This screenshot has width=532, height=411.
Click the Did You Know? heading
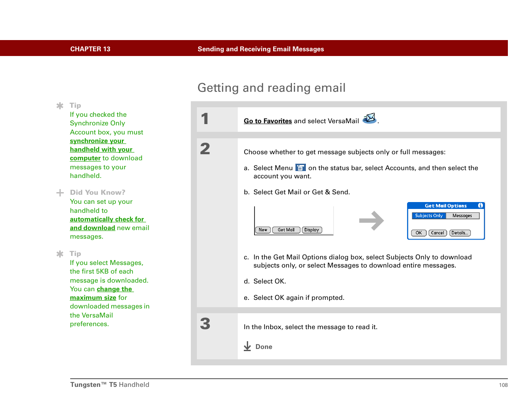[x=98, y=193]
